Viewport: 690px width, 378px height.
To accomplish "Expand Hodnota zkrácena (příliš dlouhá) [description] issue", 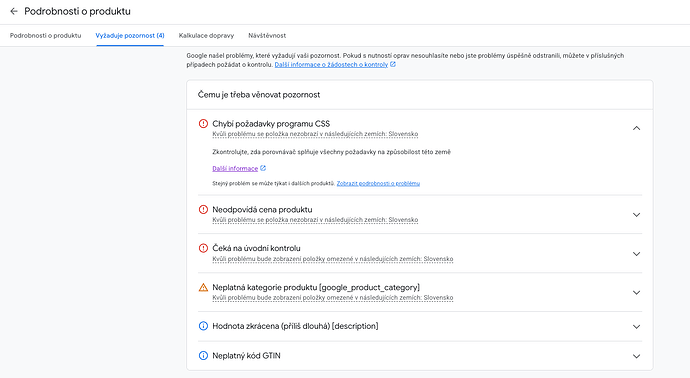I will click(636, 327).
